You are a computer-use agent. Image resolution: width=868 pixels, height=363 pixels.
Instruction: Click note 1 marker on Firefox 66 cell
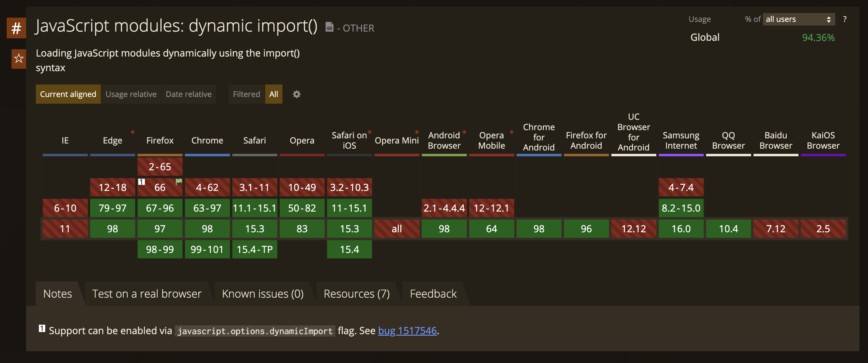pyautogui.click(x=142, y=182)
